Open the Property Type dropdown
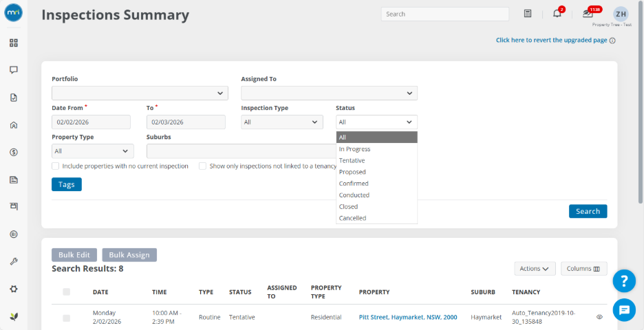This screenshot has width=644, height=330. pos(93,151)
